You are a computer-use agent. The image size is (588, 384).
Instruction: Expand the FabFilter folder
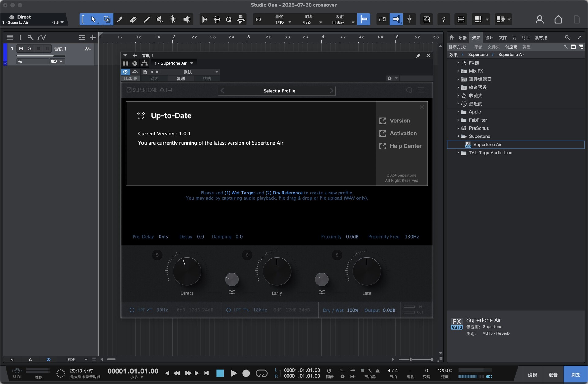tap(458, 120)
